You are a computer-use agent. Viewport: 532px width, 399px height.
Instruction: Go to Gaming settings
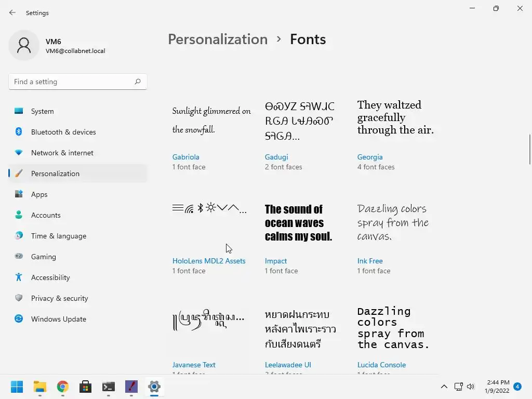point(78,256)
